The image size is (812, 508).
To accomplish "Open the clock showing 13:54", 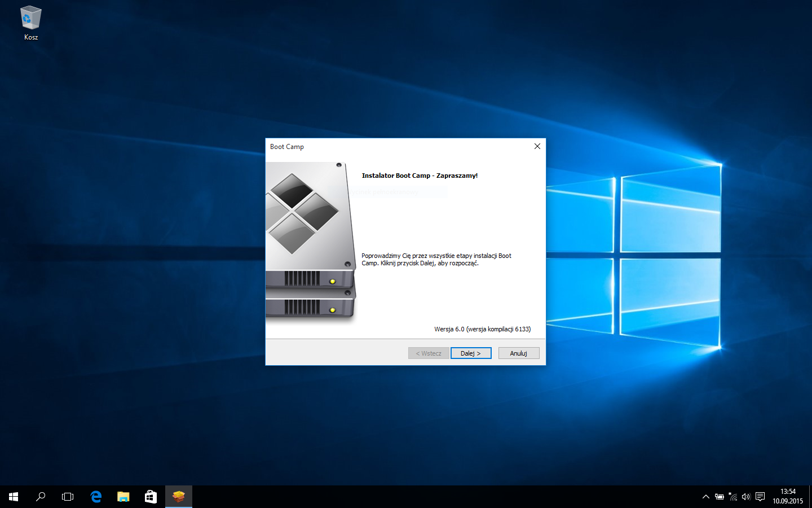I will click(788, 497).
